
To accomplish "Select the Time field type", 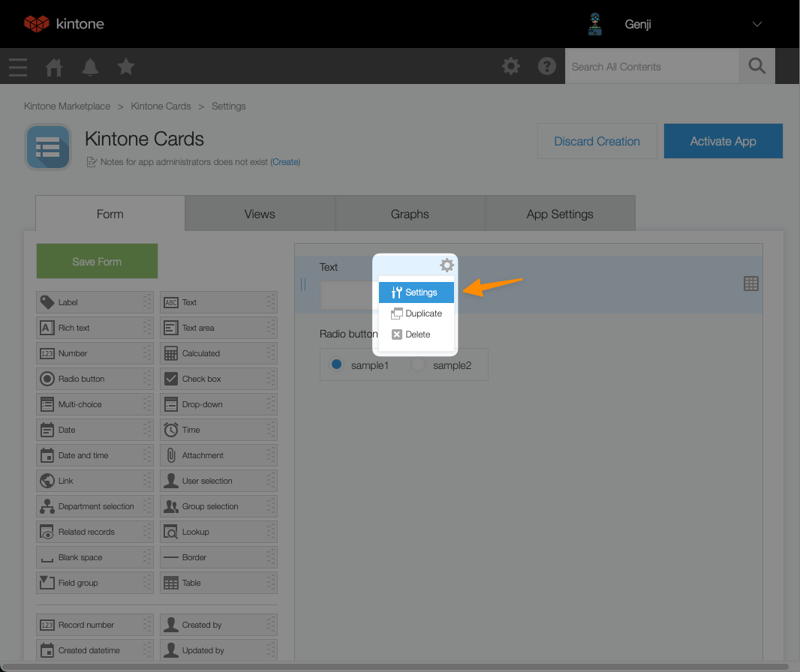I will tap(219, 430).
